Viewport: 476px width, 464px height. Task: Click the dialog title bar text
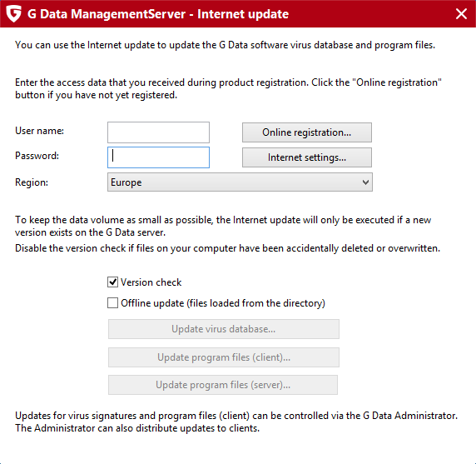[158, 14]
